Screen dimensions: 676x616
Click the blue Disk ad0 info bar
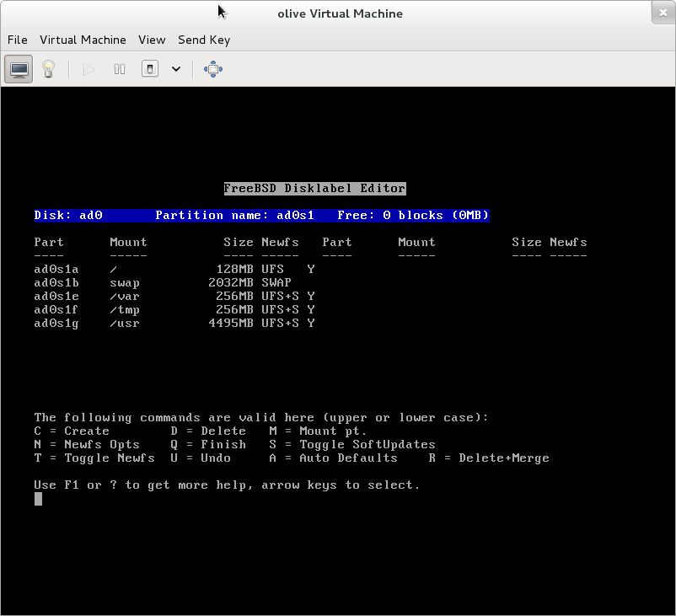coord(261,216)
